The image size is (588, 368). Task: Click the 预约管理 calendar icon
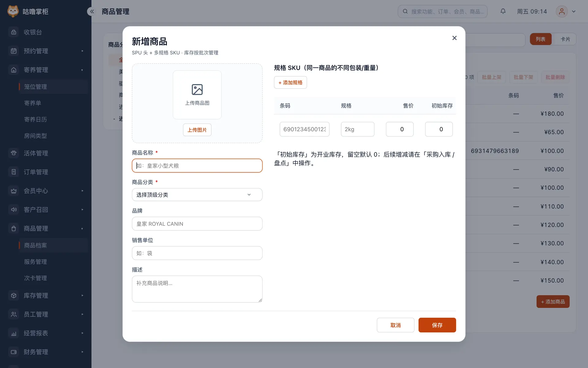(14, 51)
